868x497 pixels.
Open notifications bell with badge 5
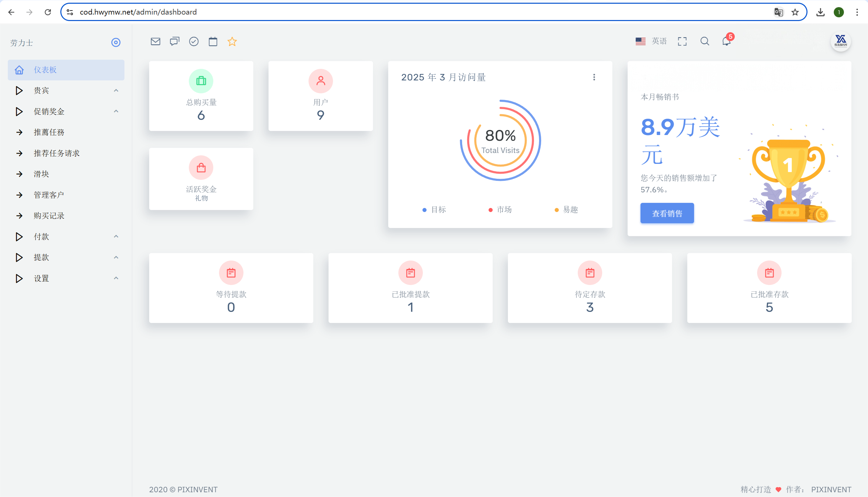point(727,42)
